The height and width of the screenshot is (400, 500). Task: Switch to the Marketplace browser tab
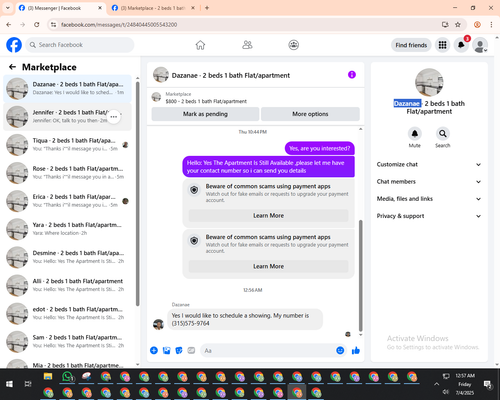click(153, 8)
